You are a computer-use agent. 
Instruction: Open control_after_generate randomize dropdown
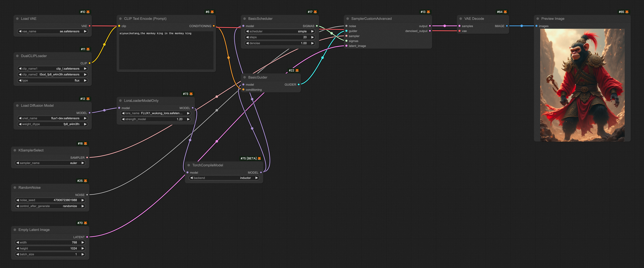coord(50,206)
